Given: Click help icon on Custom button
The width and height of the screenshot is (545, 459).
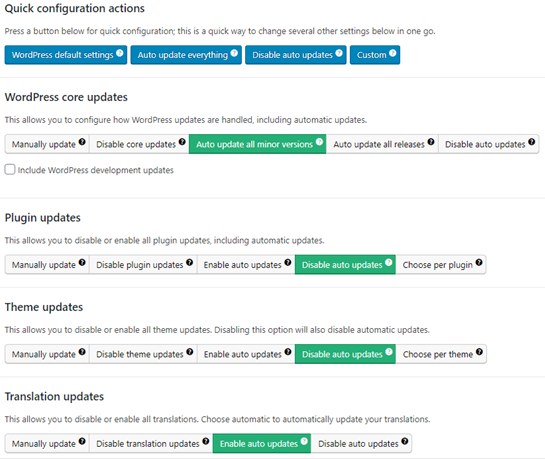Looking at the screenshot, I should [x=393, y=53].
